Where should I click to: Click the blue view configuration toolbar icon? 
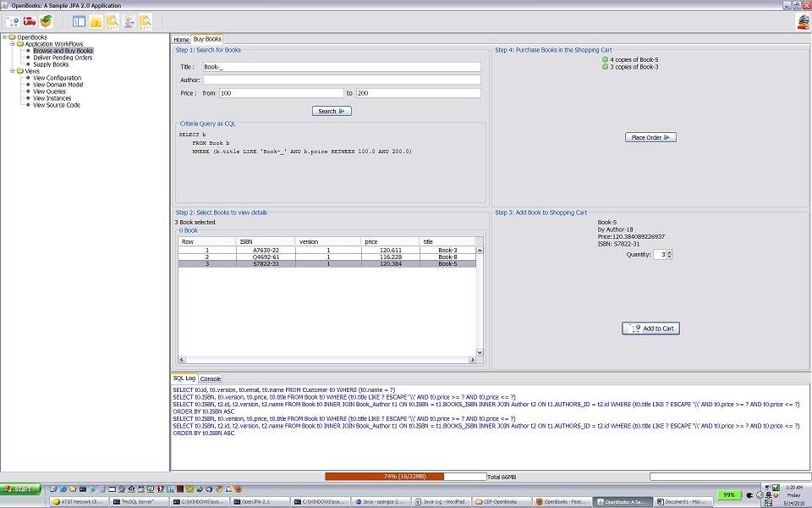tap(79, 21)
